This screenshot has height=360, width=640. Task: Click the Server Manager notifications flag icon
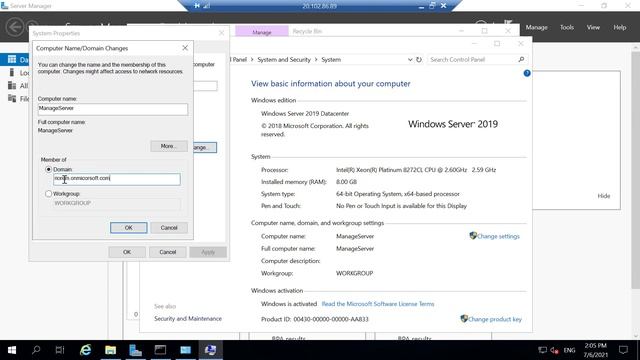pyautogui.click(x=508, y=23)
